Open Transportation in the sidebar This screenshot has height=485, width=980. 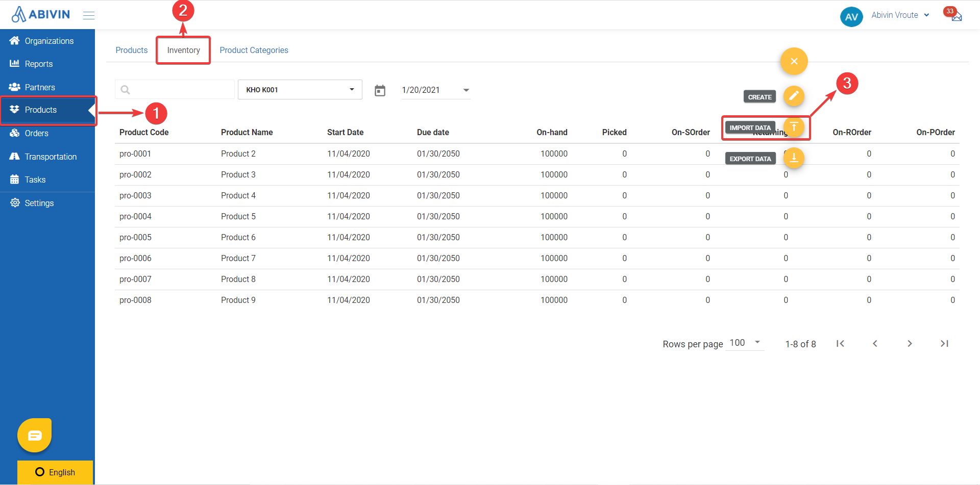pyautogui.click(x=47, y=157)
